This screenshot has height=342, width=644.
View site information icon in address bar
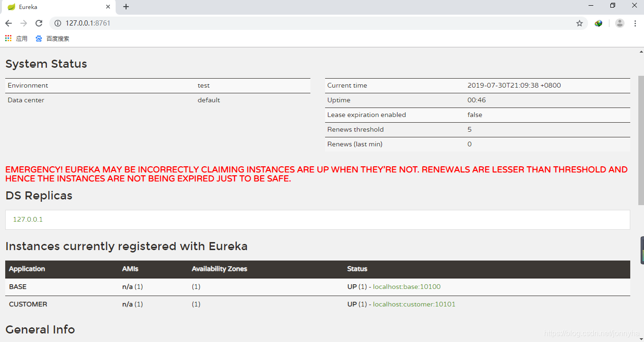[58, 23]
